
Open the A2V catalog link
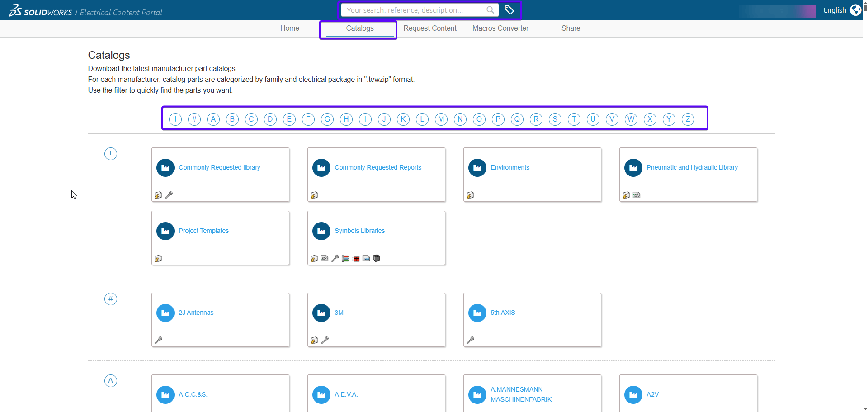pyautogui.click(x=652, y=394)
